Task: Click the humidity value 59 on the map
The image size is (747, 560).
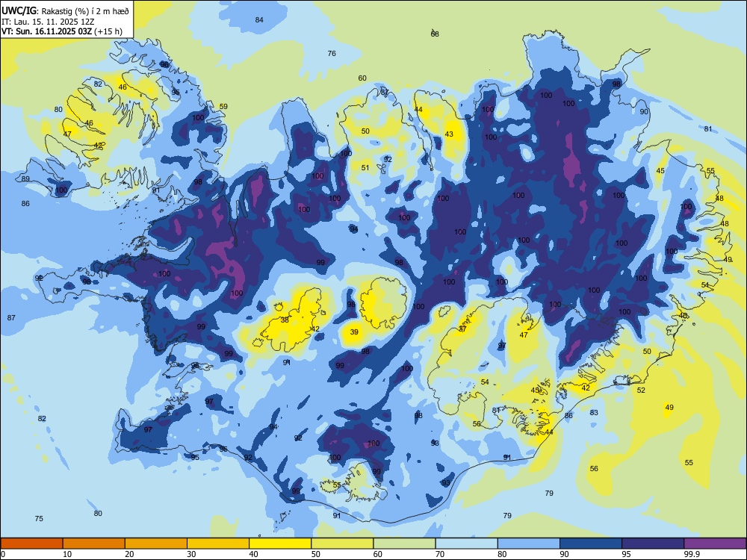Action: pos(223,107)
